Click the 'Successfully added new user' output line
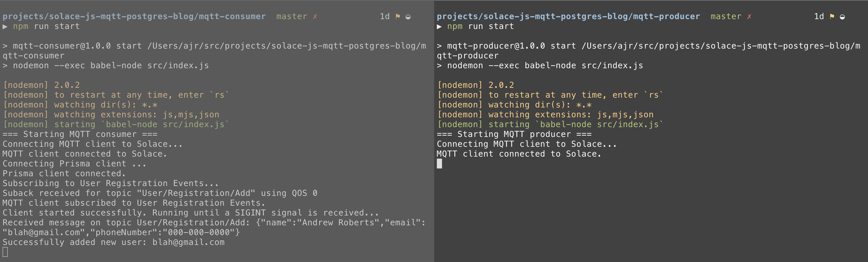This screenshot has width=868, height=262. (x=114, y=242)
